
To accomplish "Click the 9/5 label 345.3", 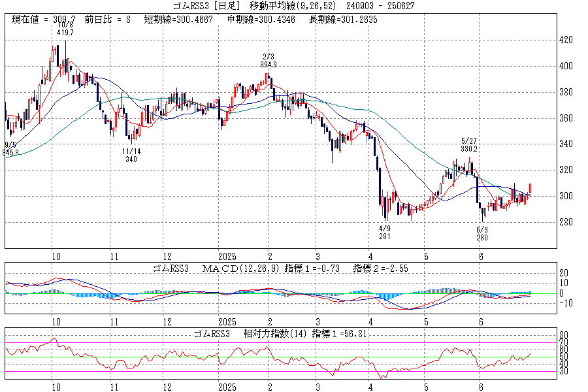I will coord(10,152).
